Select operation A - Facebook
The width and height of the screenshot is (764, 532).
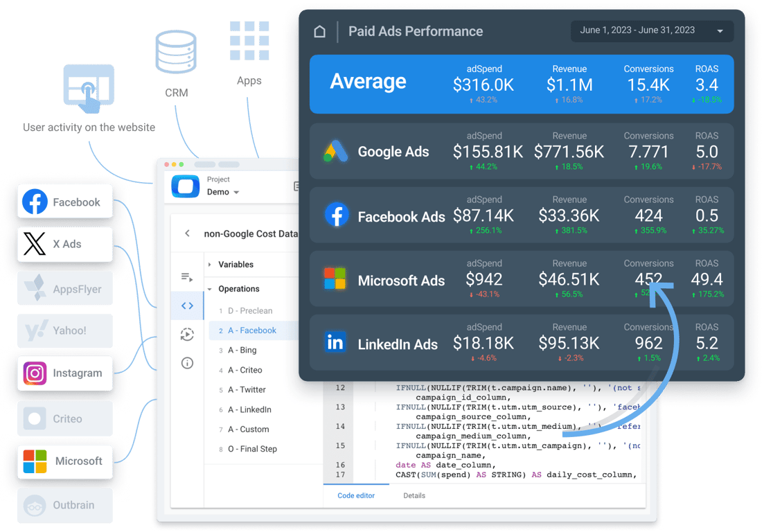click(254, 330)
